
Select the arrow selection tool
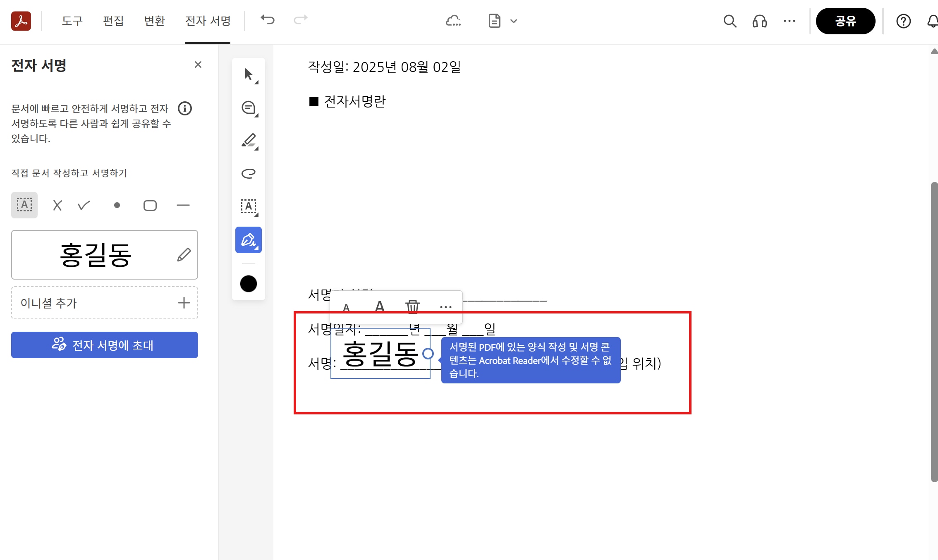point(249,75)
